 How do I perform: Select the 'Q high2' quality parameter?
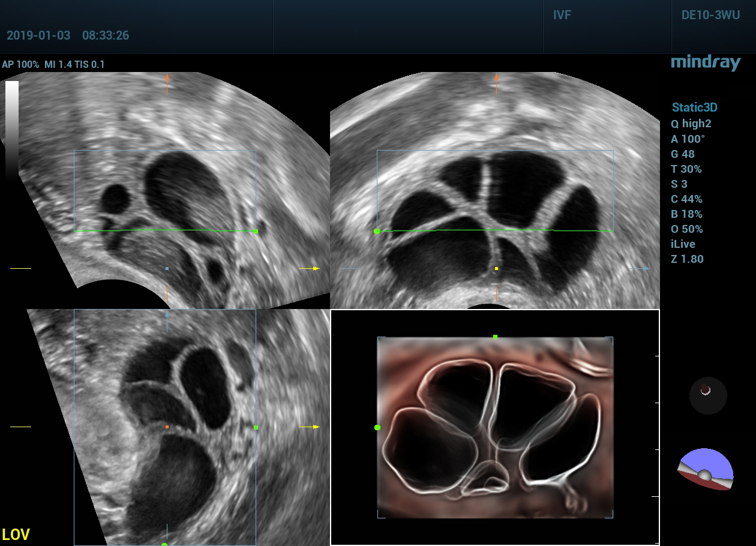pos(691,124)
